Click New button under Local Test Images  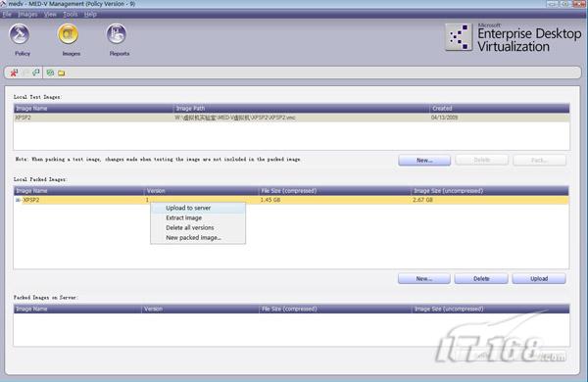[424, 160]
